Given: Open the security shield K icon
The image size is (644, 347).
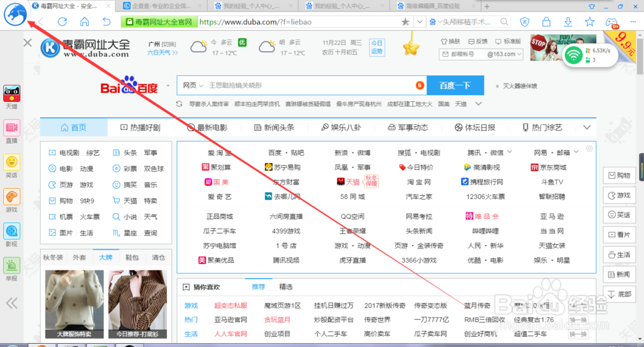Looking at the screenshot, I should [x=524, y=22].
